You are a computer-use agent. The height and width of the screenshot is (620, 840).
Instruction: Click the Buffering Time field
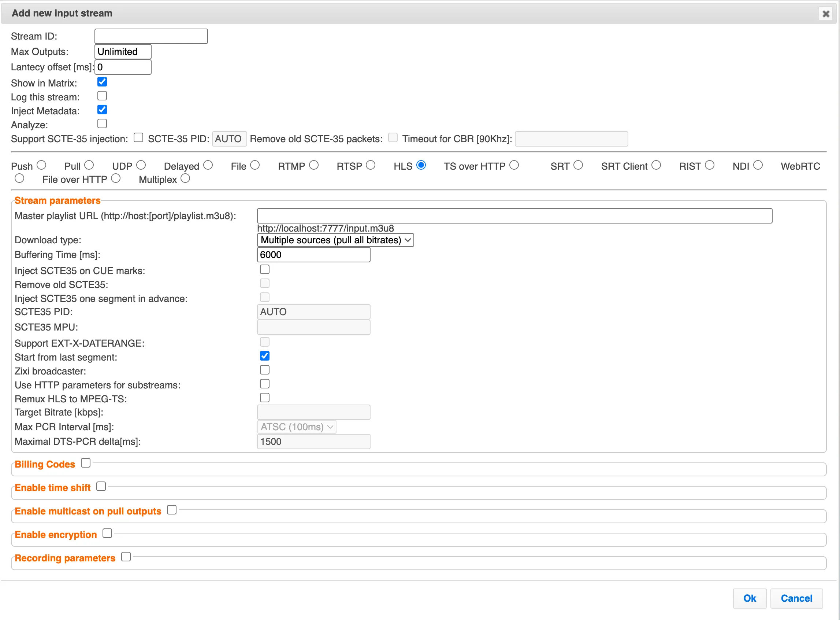(313, 255)
